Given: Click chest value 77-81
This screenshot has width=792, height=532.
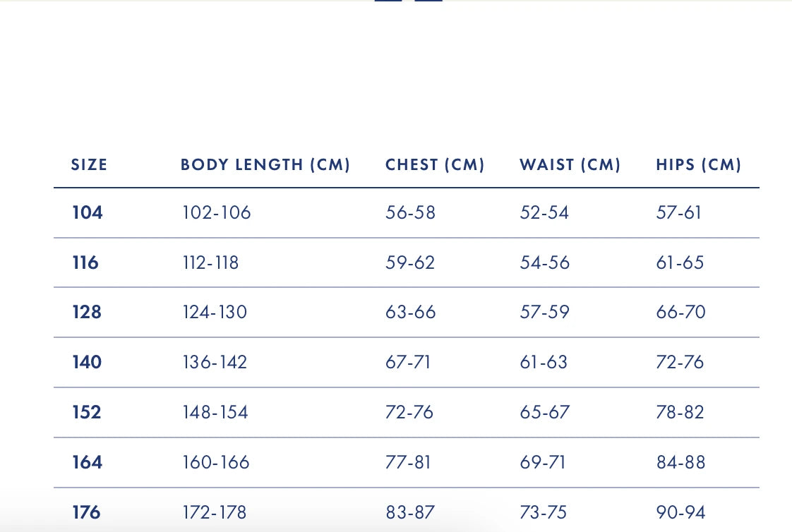Looking at the screenshot, I should [408, 462].
